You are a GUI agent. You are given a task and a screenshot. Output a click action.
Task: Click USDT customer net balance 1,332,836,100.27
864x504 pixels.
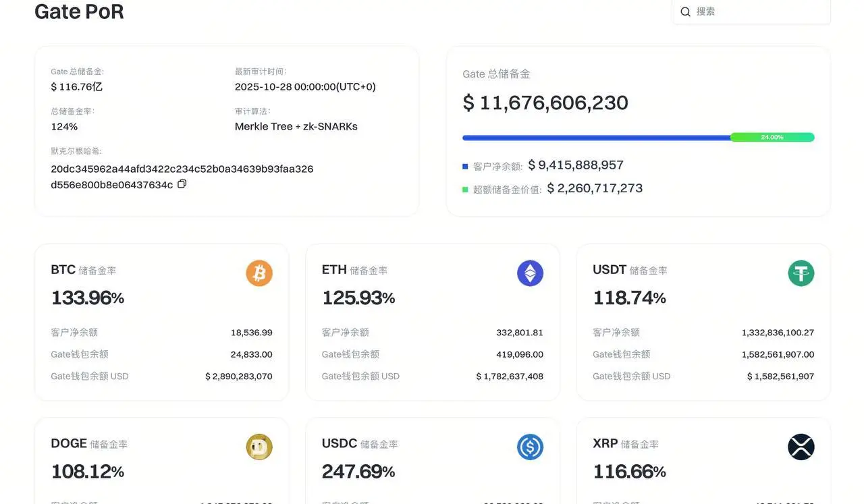tap(778, 333)
